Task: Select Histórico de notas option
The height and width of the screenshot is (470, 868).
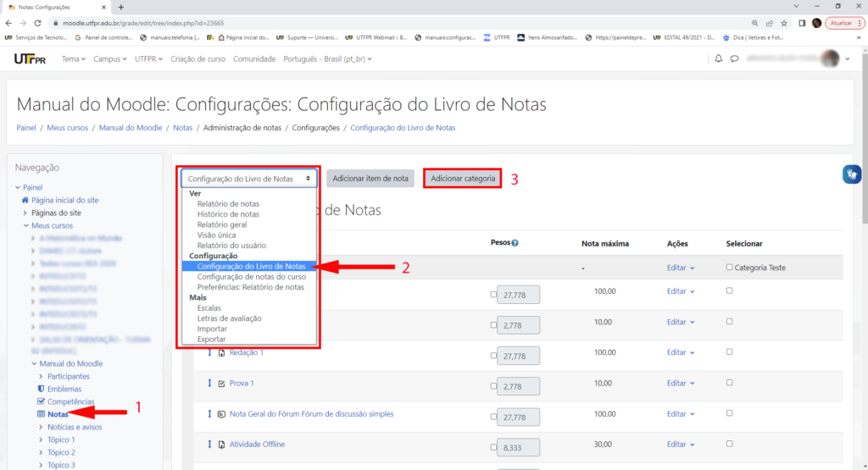Action: 228,214
